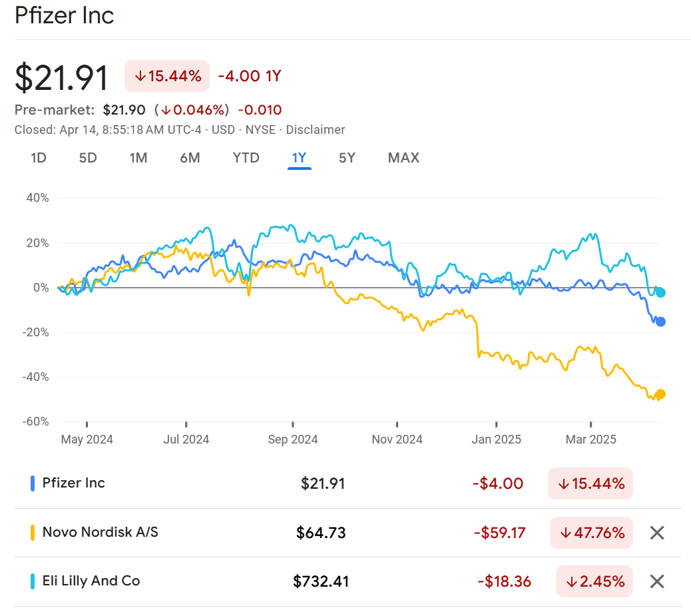Click the red 15.44% change badge near price
691x616 pixels.
point(167,76)
